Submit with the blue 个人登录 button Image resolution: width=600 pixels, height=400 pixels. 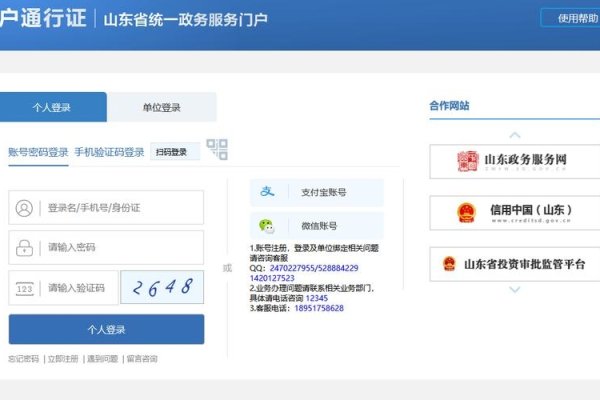(x=106, y=329)
